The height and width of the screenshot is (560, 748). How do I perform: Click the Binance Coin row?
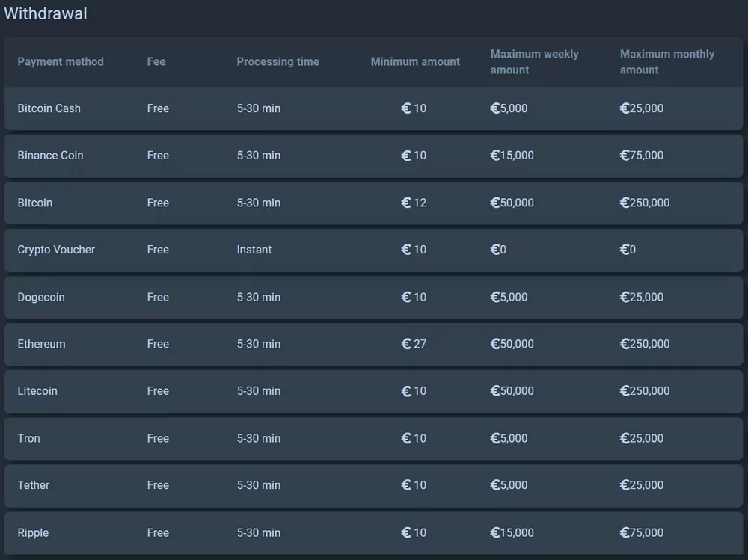pyautogui.click(x=50, y=156)
